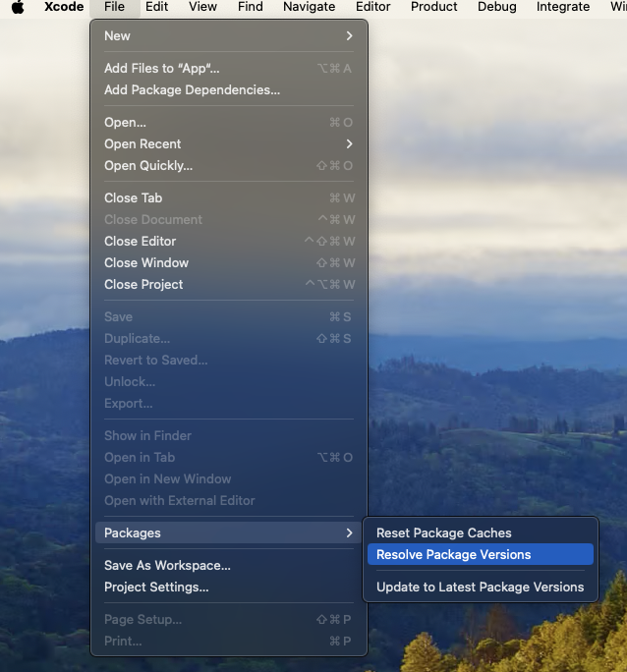The image size is (627, 672).
Task: Expand the Packages submenu chevron
Action: click(349, 533)
